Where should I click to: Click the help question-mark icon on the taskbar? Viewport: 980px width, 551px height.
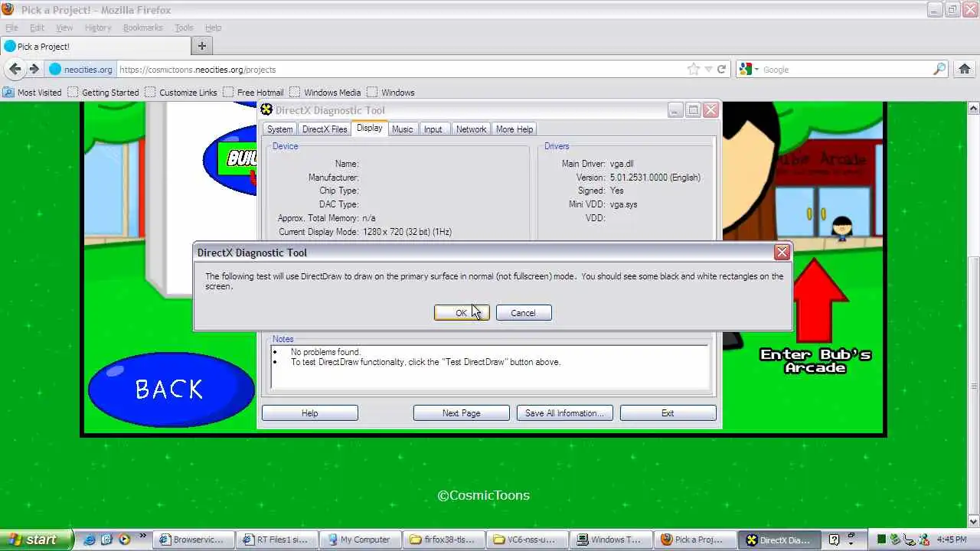(835, 540)
